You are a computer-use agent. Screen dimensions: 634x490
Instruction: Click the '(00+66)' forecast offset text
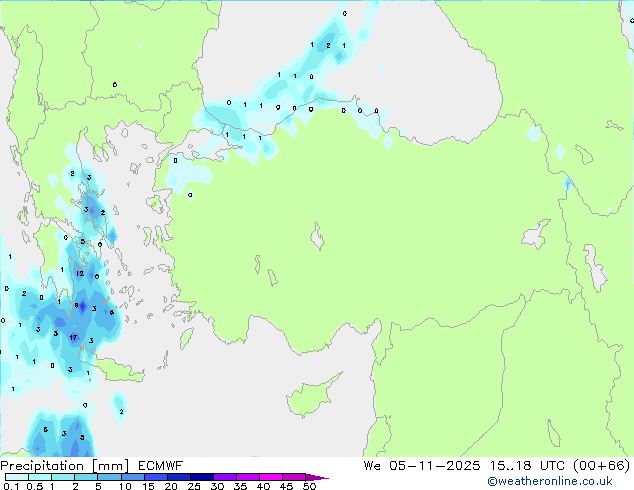click(x=602, y=466)
